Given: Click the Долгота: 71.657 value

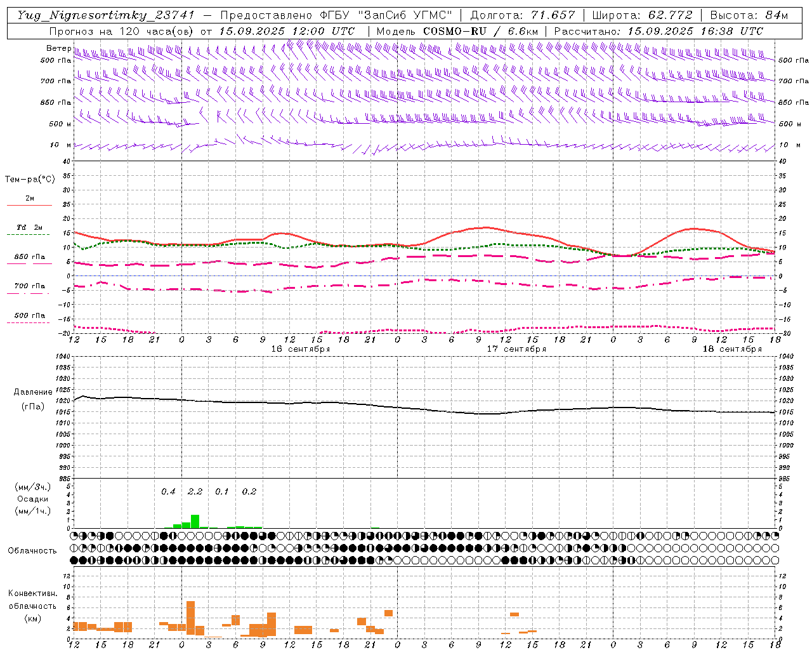Looking at the screenshot, I should (523, 15).
